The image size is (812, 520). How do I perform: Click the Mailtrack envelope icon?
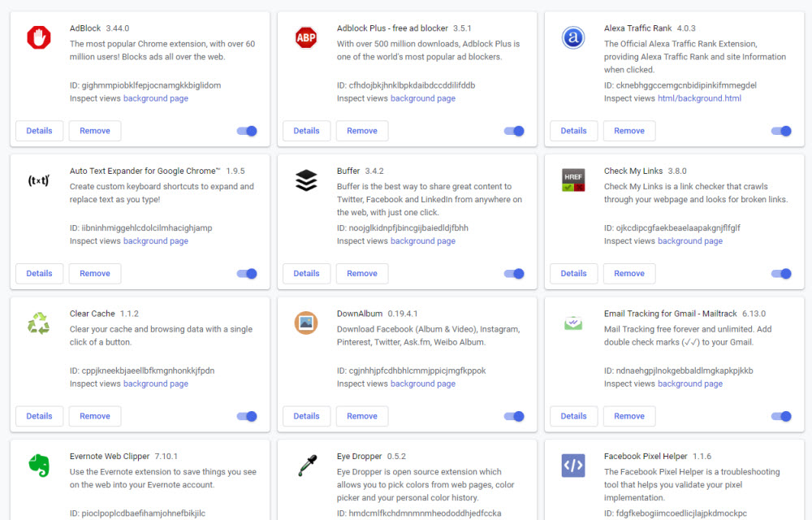pos(573,323)
